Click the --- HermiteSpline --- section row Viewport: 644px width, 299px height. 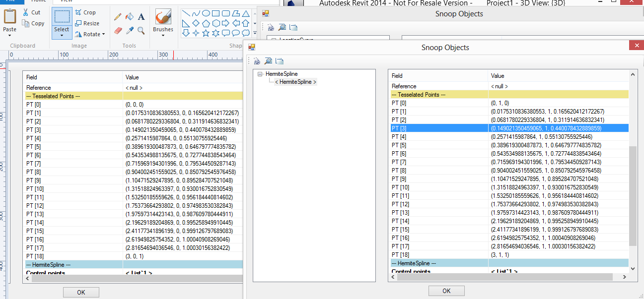pyautogui.click(x=508, y=263)
